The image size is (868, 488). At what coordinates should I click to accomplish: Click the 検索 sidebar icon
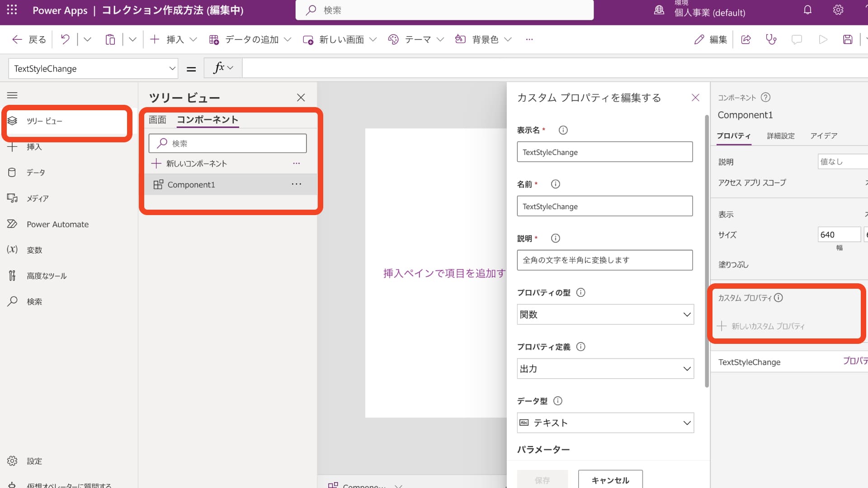pyautogui.click(x=34, y=301)
